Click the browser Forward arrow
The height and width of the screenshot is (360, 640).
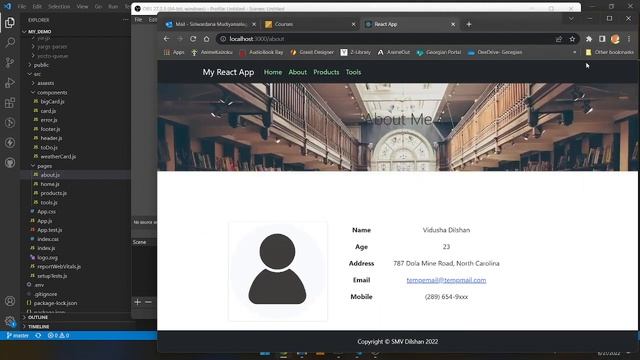coord(180,39)
